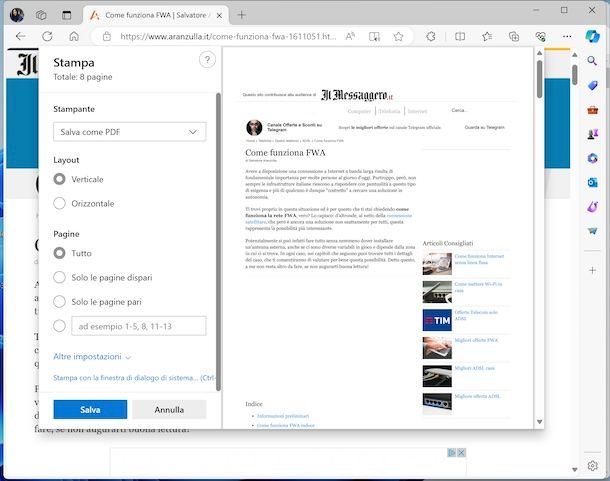Viewport: 610px width, 481px height.
Task: Open the extensions puzzle icon
Action: (x=431, y=37)
